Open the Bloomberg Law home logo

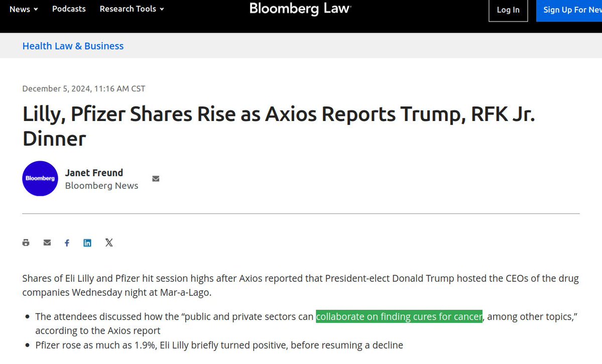pos(300,9)
